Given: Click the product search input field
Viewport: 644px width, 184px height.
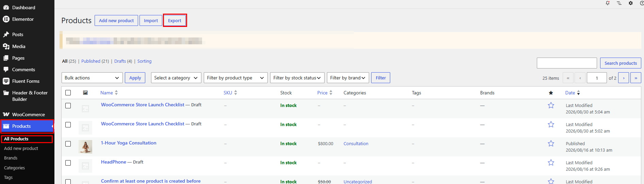Looking at the screenshot, I should pyautogui.click(x=567, y=63).
